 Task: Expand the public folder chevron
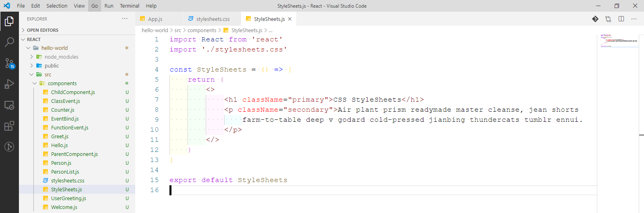pyautogui.click(x=31, y=66)
